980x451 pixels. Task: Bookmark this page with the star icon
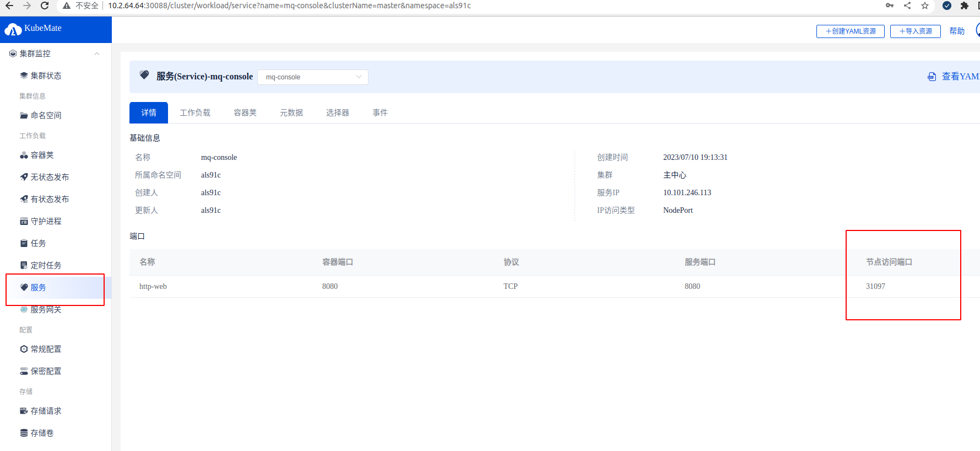pos(925,6)
